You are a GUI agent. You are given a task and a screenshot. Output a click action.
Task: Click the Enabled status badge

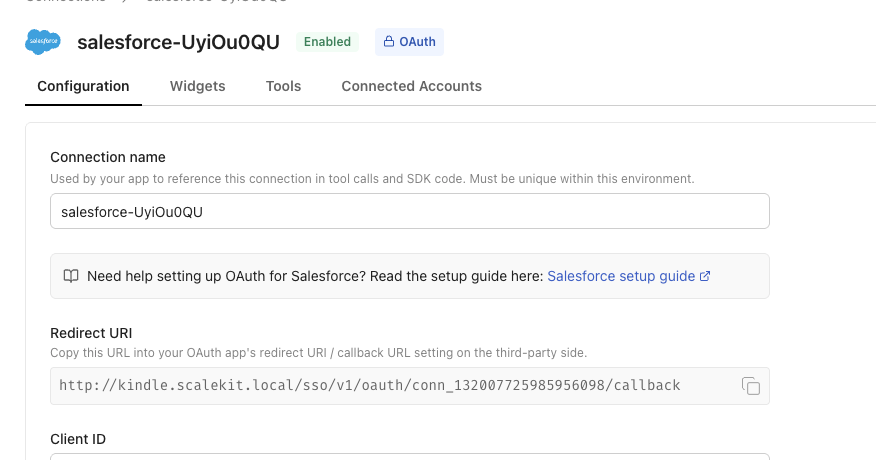(327, 42)
